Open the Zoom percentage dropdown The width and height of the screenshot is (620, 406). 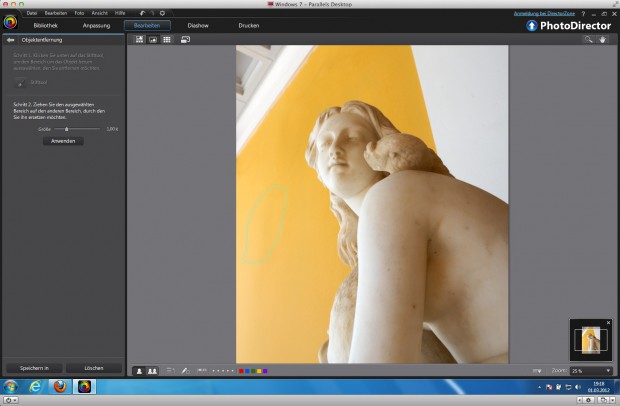click(x=591, y=371)
